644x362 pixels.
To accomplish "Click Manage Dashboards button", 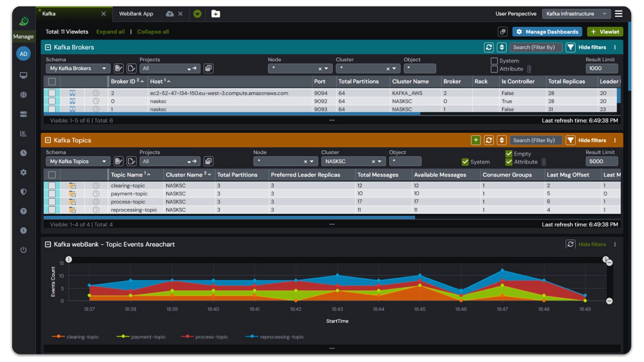I will point(548,32).
